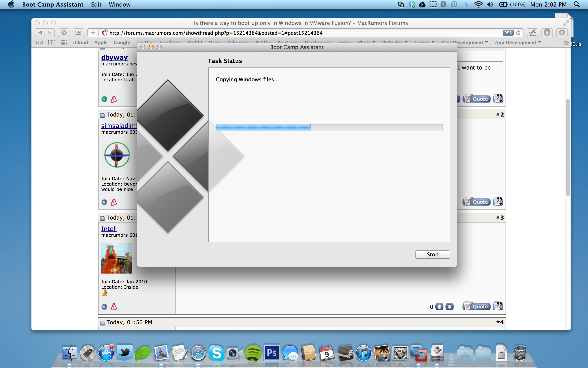Toggle multi-quote on post #2
The image size is (588, 368).
pyautogui.click(x=498, y=202)
